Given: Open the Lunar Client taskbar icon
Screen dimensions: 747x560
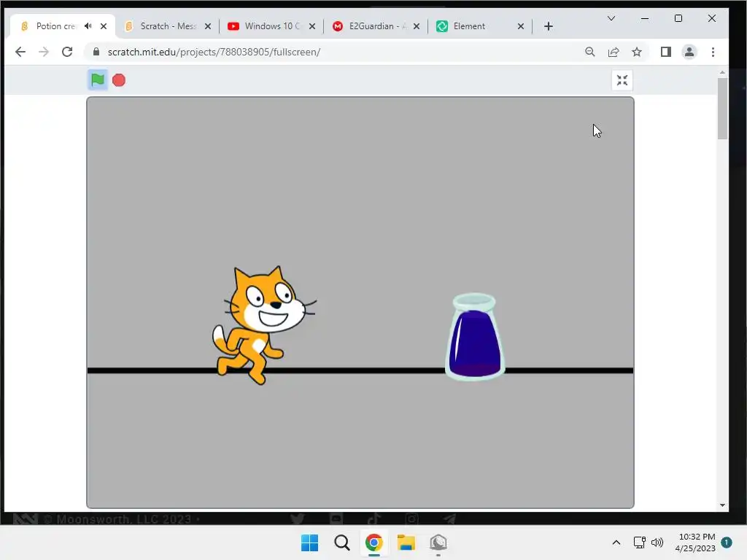Looking at the screenshot, I should click(x=438, y=542).
